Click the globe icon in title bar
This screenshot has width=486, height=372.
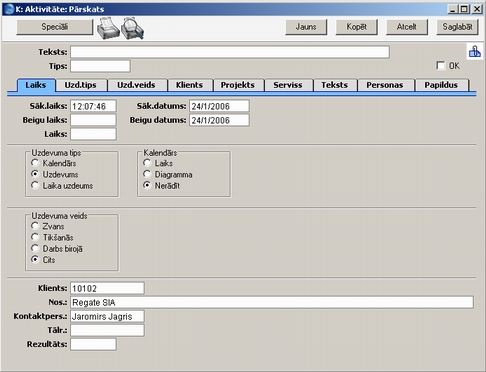9,9
